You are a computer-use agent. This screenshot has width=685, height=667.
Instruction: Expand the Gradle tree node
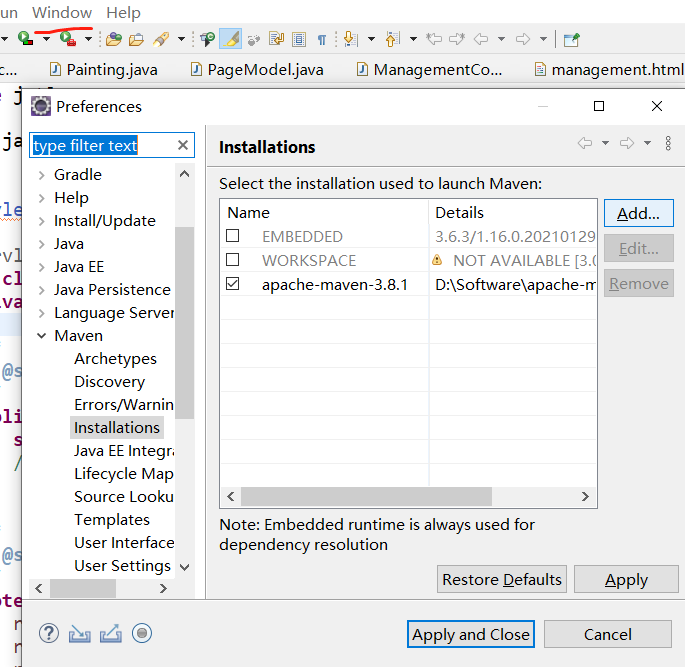(42, 175)
